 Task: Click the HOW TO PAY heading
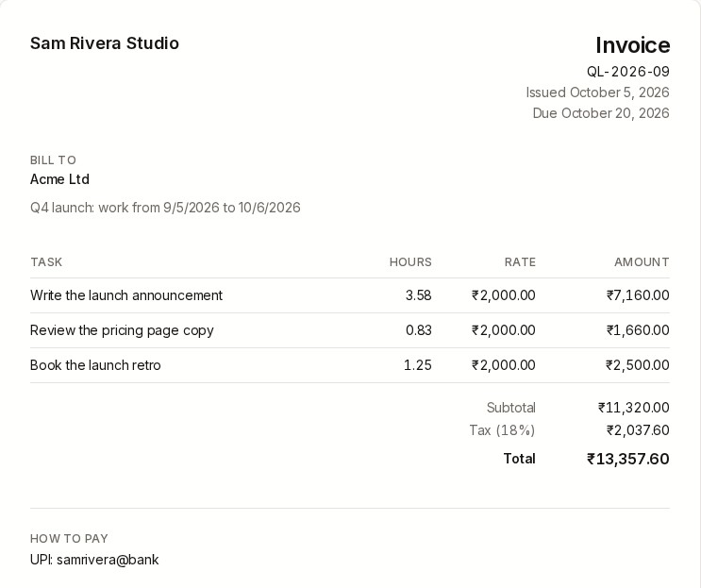69,539
